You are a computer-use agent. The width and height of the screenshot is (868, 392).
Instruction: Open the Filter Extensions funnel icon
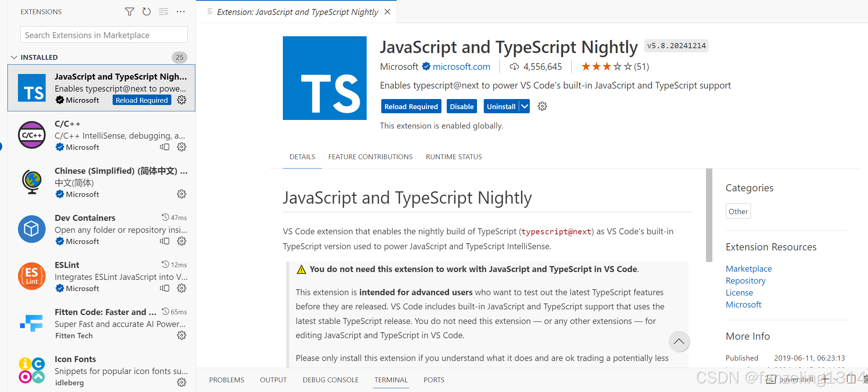pos(129,12)
